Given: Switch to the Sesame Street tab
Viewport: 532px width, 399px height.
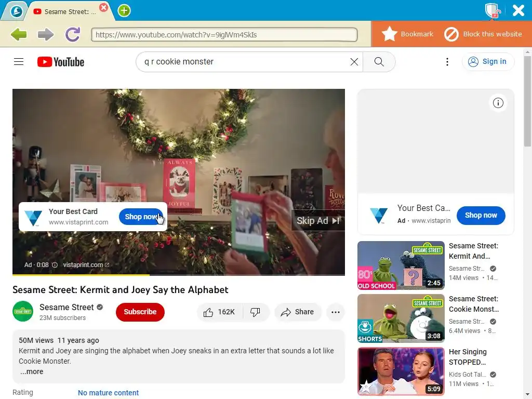Looking at the screenshot, I should point(70,12).
